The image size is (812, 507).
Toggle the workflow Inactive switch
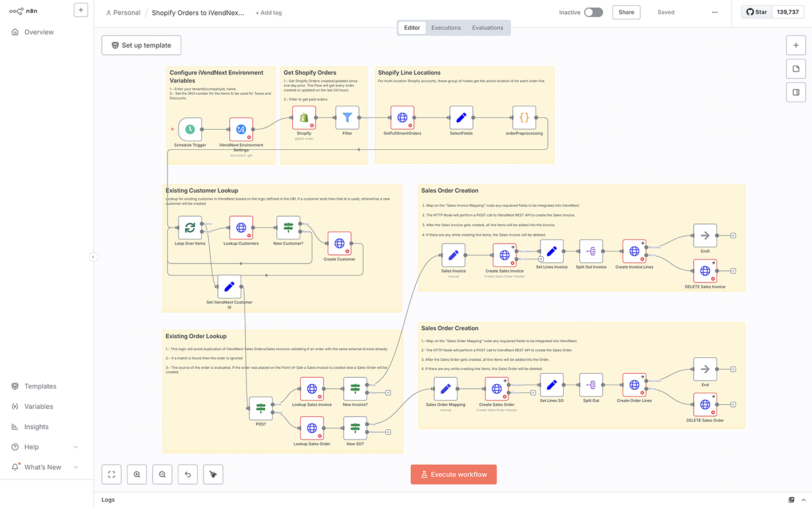(593, 13)
